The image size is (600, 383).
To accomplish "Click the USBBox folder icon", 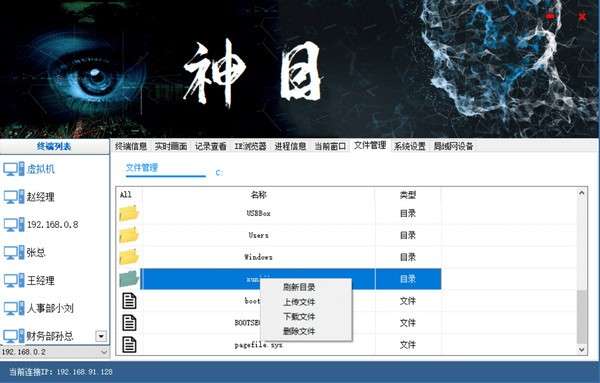I will (x=129, y=213).
